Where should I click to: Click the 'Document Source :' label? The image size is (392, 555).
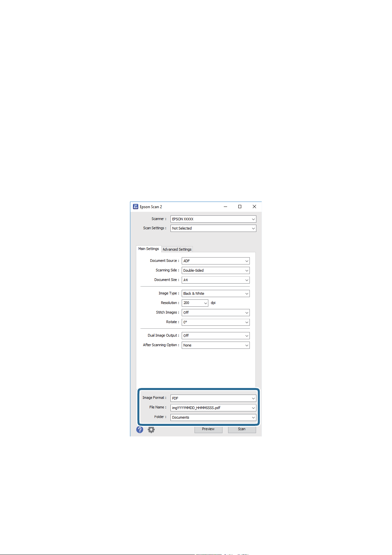[165, 261]
